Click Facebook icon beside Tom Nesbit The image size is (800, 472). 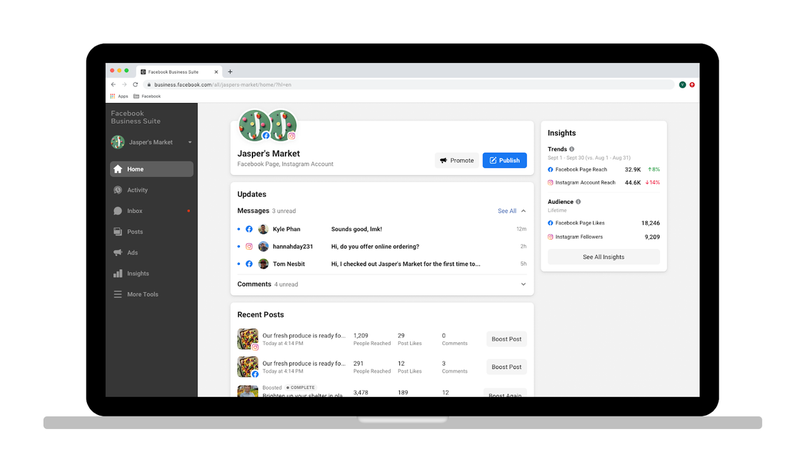(x=249, y=264)
